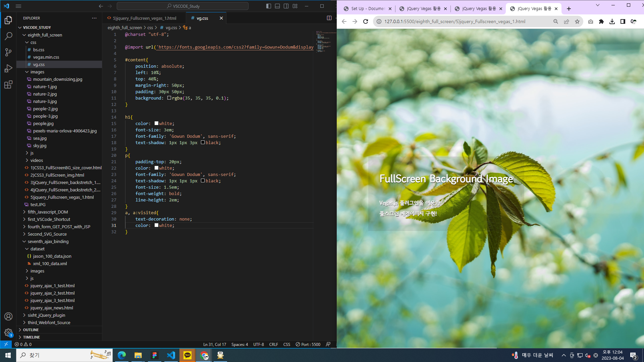Open Run and Debug view
This screenshot has width=644, height=362.
8,68
